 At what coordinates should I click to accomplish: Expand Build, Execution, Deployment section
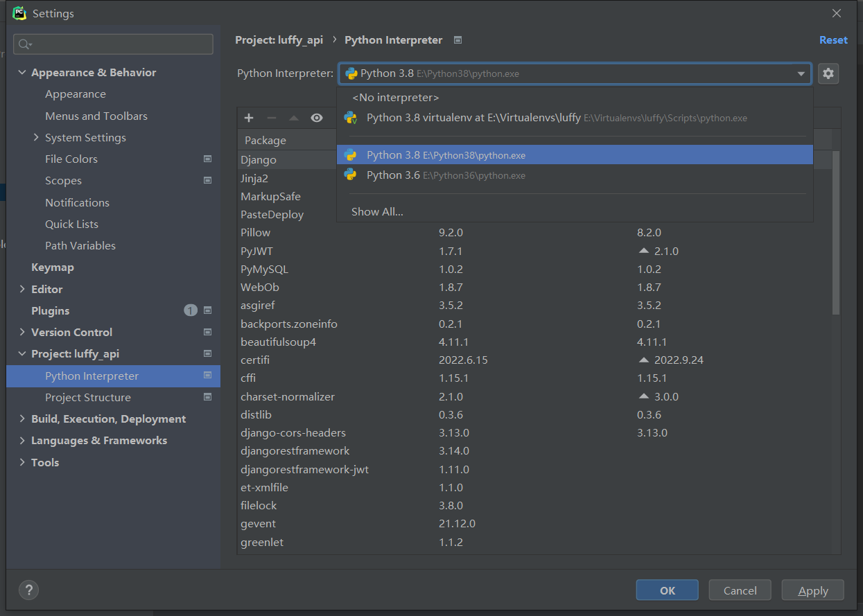22,419
